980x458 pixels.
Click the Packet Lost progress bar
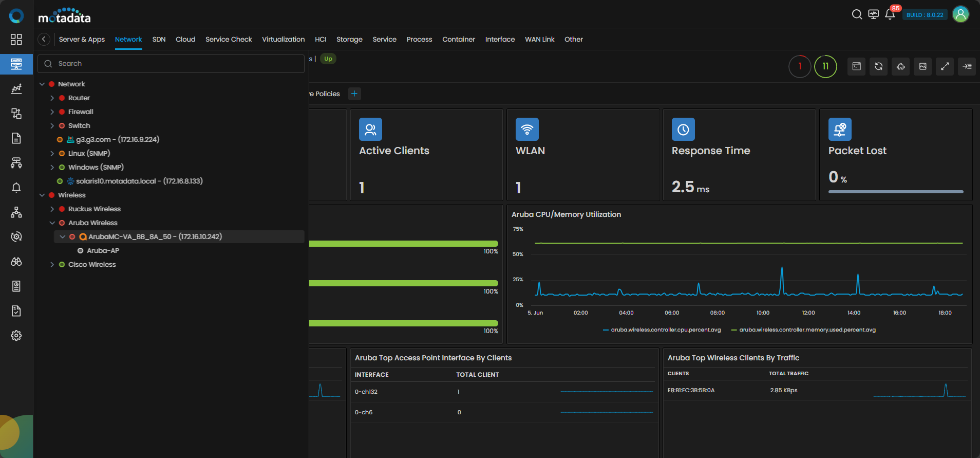(x=895, y=192)
